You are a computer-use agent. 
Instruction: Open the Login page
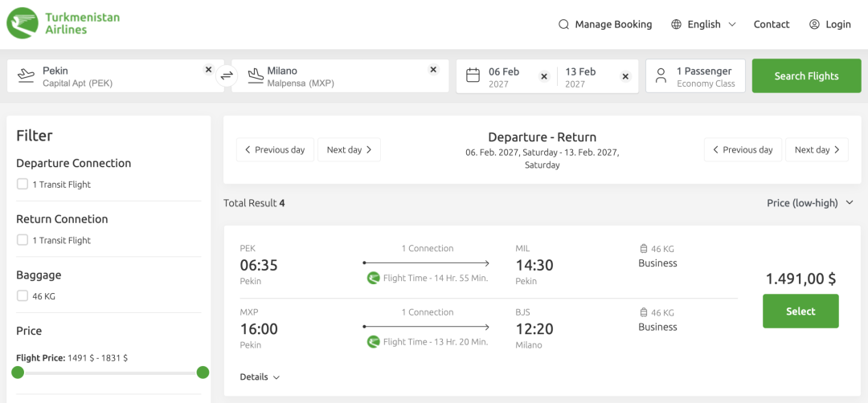(x=829, y=24)
